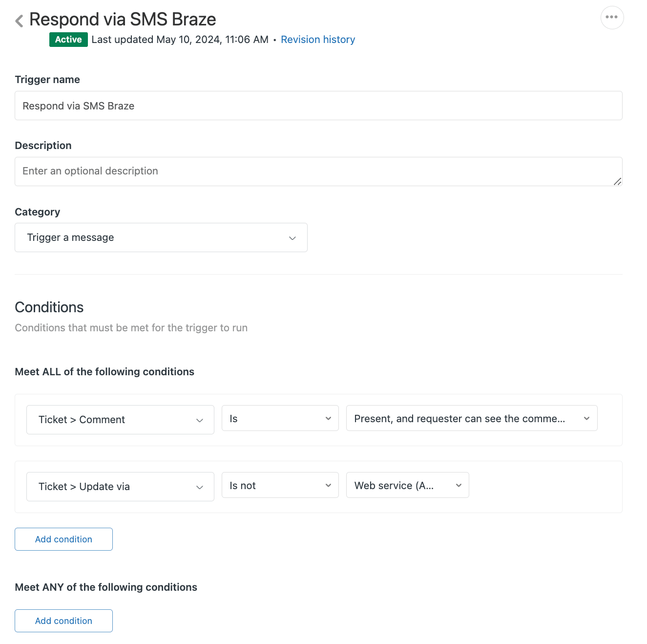The image size is (647, 644).
Task: Change the 'Is not' operator dropdown
Action: point(280,486)
